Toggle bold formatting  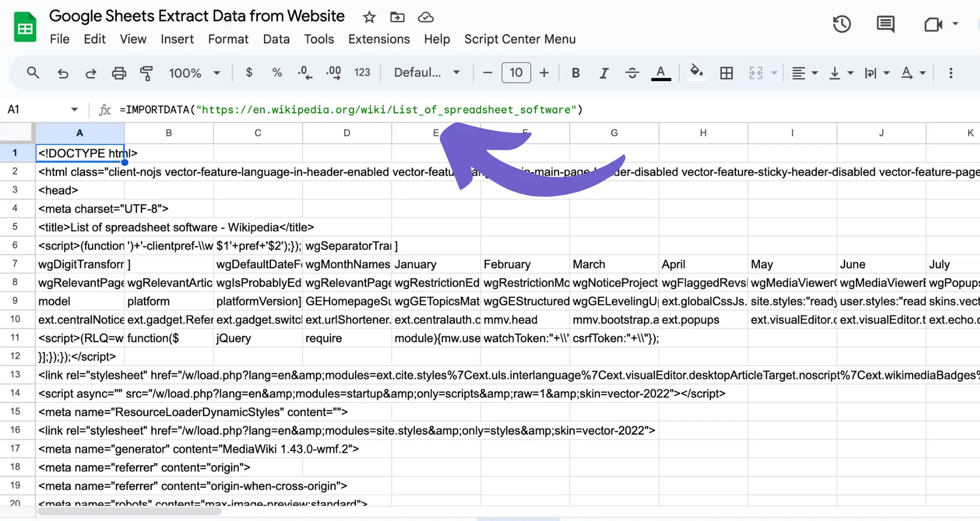tap(576, 73)
